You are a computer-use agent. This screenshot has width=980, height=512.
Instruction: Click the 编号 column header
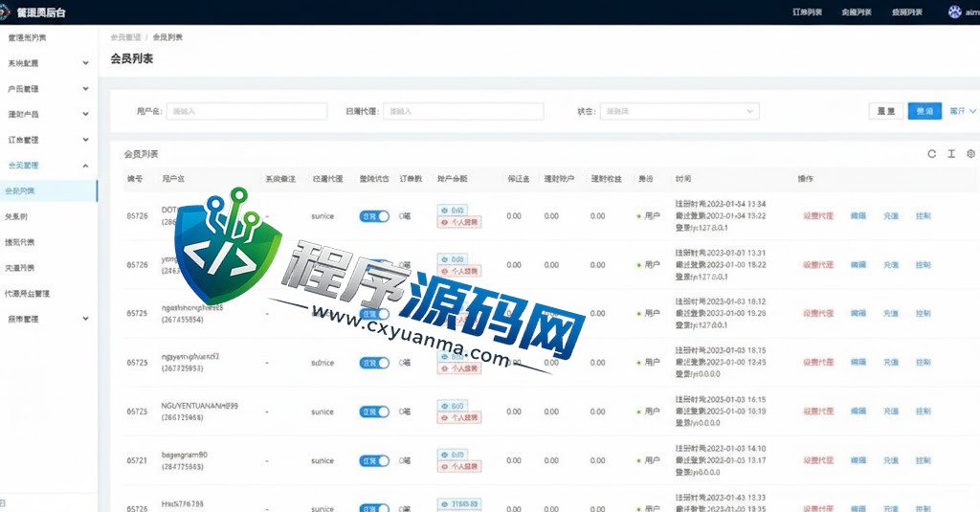(134, 179)
